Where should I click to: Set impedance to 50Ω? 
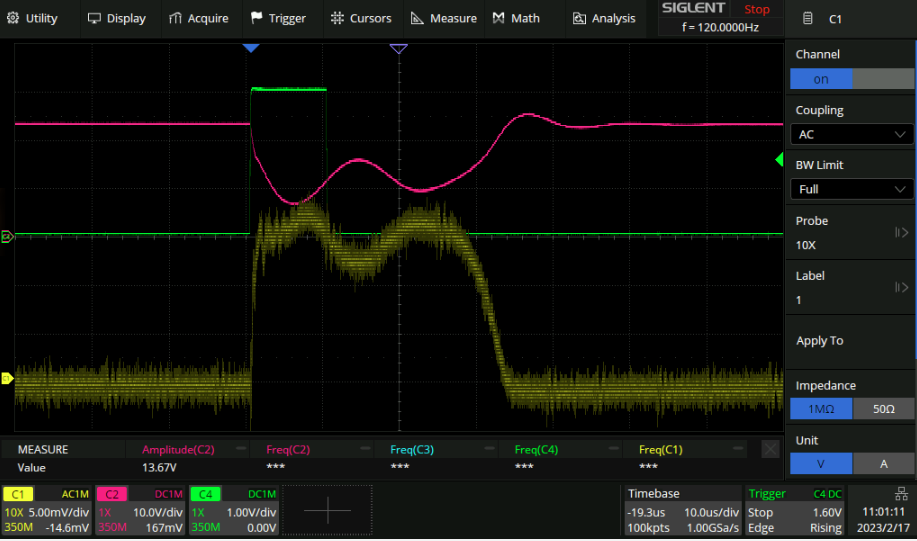pyautogui.click(x=883, y=408)
